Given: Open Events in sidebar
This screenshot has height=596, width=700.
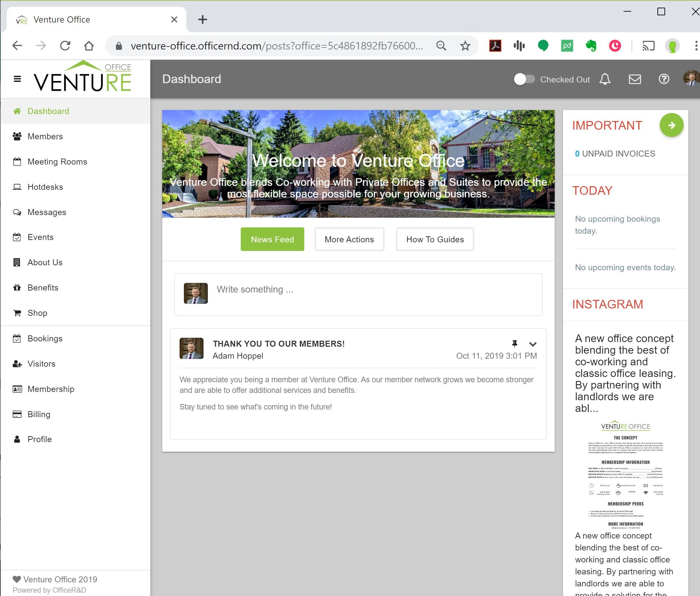Looking at the screenshot, I should [x=75, y=237].
